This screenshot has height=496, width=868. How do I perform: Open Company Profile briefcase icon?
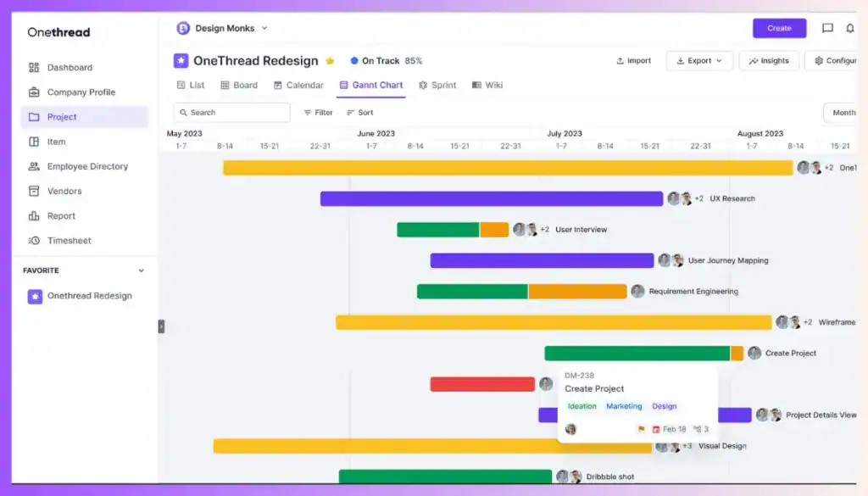click(x=34, y=92)
